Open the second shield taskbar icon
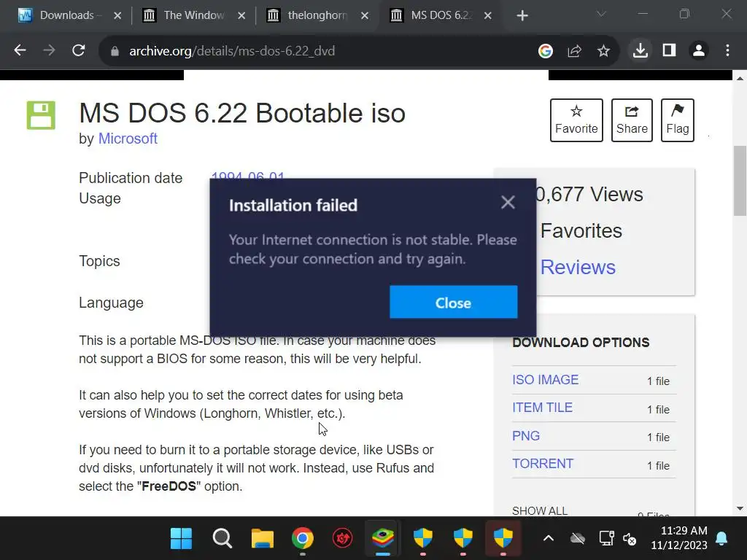 (x=462, y=539)
